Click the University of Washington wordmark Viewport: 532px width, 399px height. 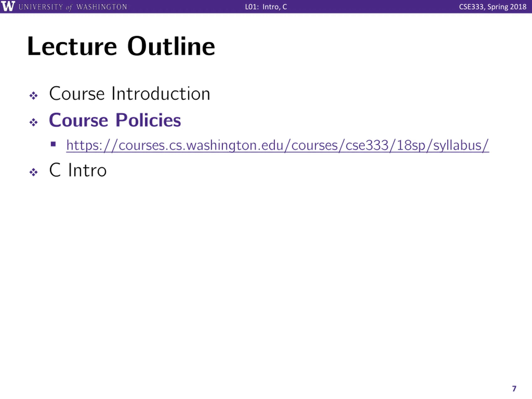pyautogui.click(x=73, y=7)
